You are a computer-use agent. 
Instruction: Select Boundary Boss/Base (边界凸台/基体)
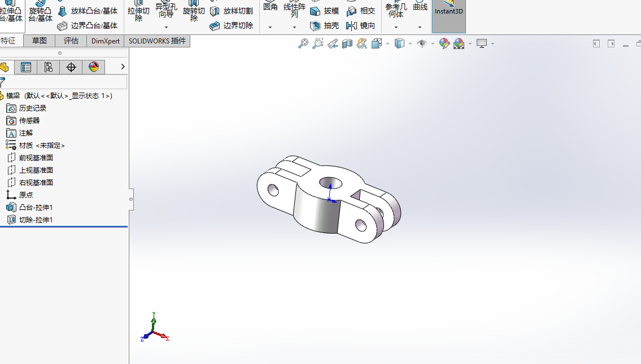pos(88,26)
